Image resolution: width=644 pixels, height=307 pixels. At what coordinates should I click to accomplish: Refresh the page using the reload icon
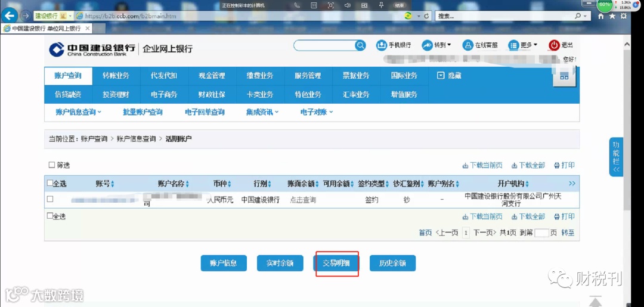click(427, 16)
